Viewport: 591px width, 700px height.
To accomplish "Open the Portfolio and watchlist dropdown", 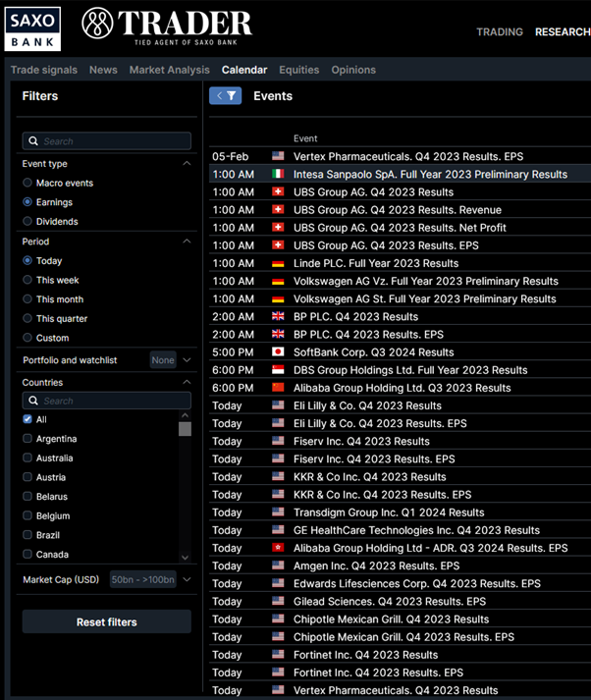I will pyautogui.click(x=188, y=360).
